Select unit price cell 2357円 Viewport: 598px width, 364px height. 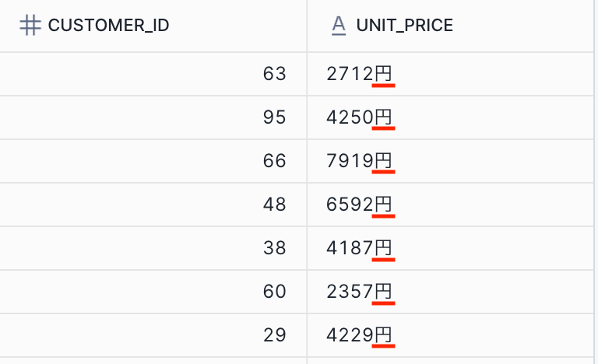[360, 292]
